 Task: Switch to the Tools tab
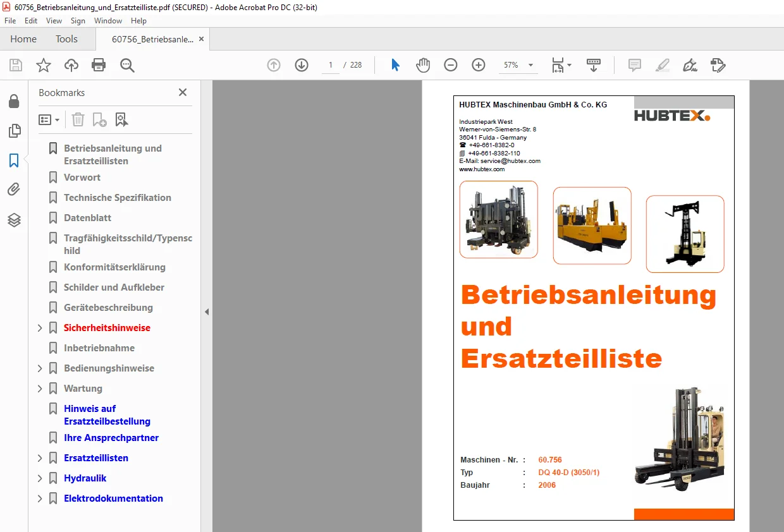tap(66, 39)
